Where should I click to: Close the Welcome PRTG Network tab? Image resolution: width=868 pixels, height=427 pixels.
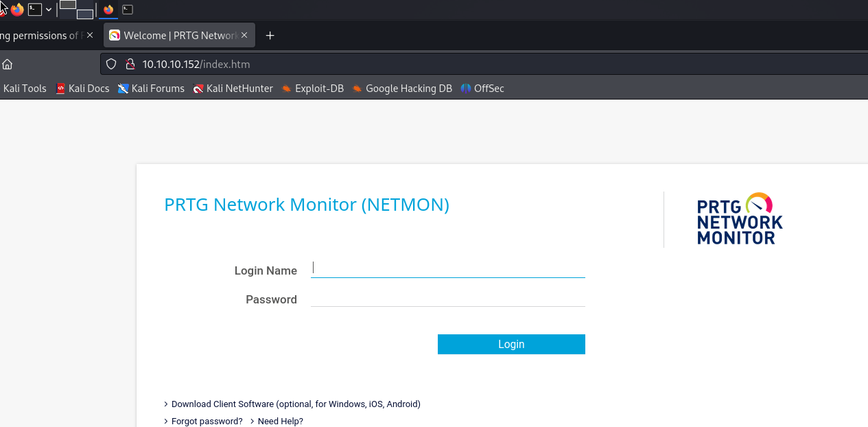[x=244, y=36]
